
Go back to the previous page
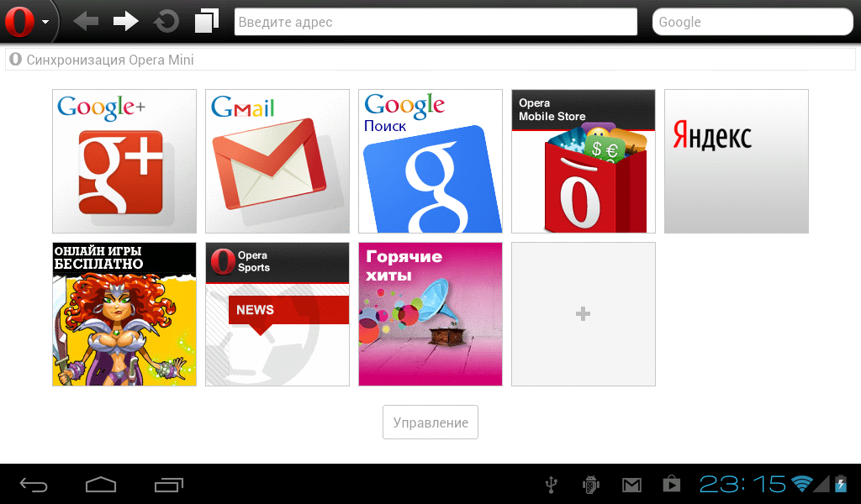click(86, 21)
